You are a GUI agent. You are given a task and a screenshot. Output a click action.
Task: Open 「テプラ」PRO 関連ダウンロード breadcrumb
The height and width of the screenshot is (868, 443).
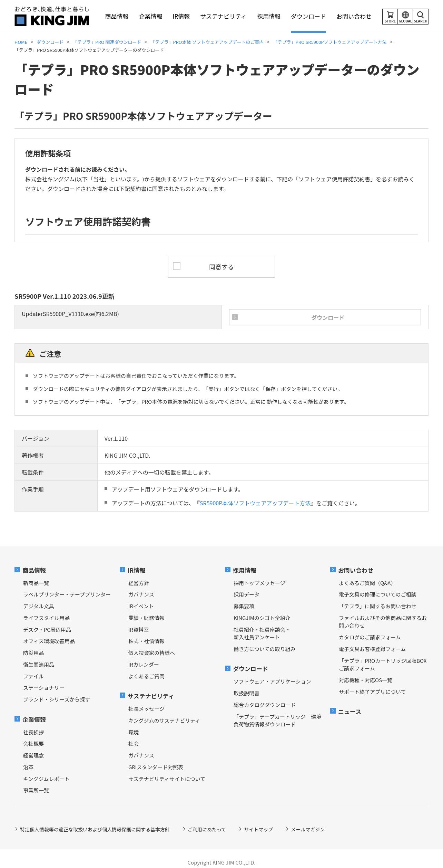[107, 42]
